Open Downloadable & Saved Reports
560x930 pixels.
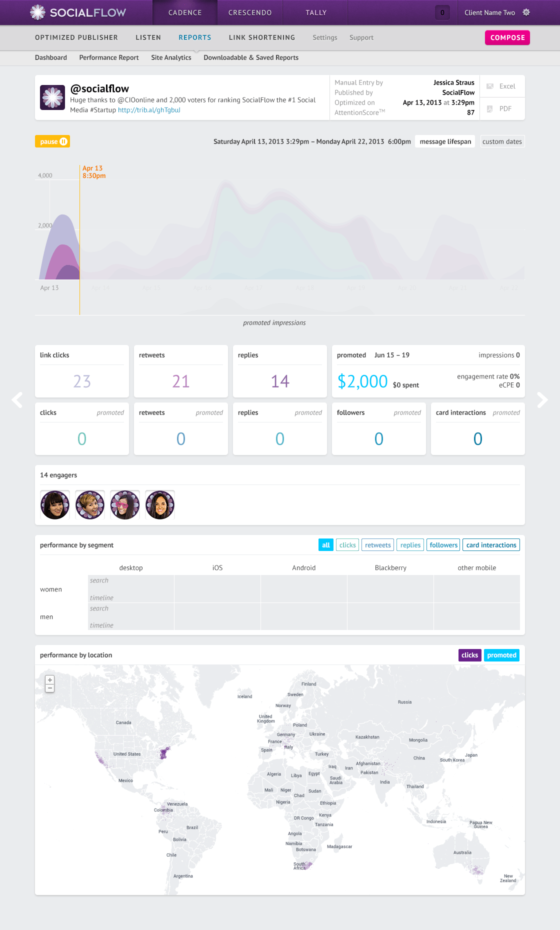[x=251, y=57]
